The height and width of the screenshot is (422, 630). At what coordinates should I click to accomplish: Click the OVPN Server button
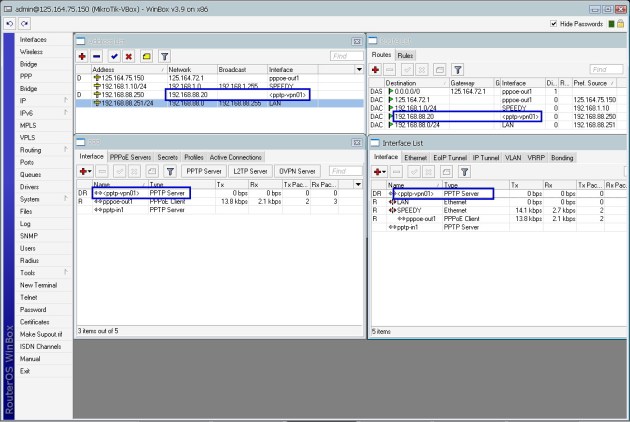click(297, 171)
